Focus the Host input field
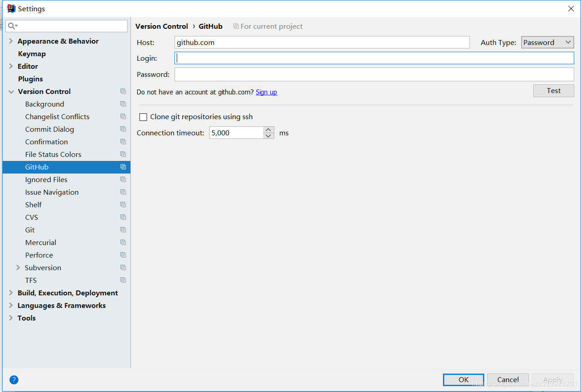The image size is (581, 392). coord(322,42)
